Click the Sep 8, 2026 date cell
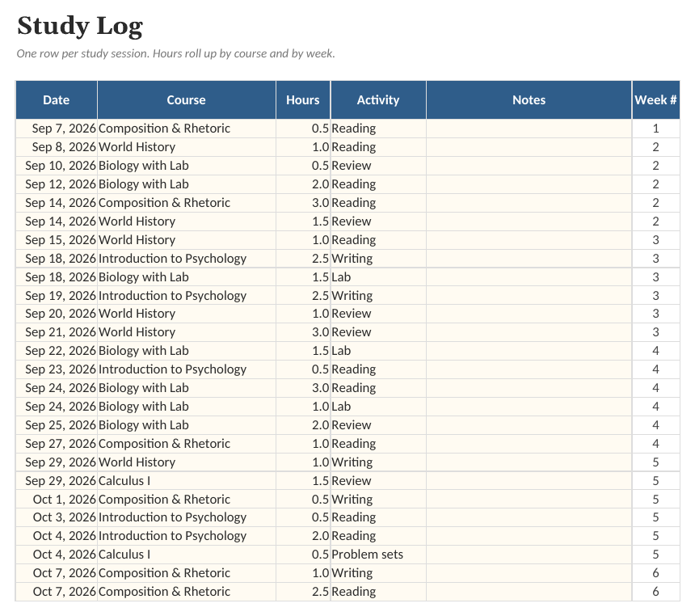The height and width of the screenshot is (616, 695). click(57, 147)
